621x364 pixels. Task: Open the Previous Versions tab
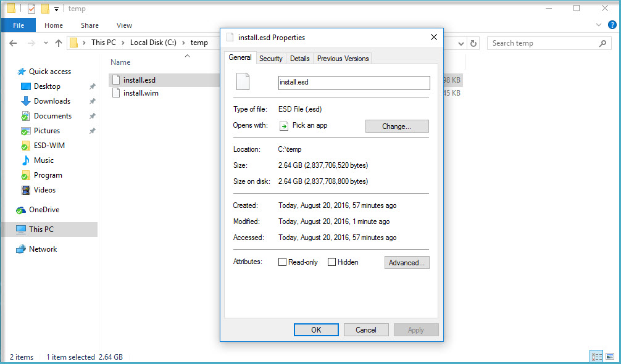[x=343, y=59]
